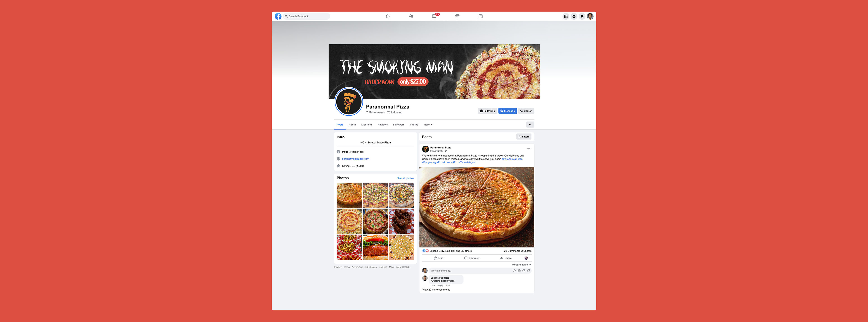
Task: Switch to the Photos tab
Action: 414,125
